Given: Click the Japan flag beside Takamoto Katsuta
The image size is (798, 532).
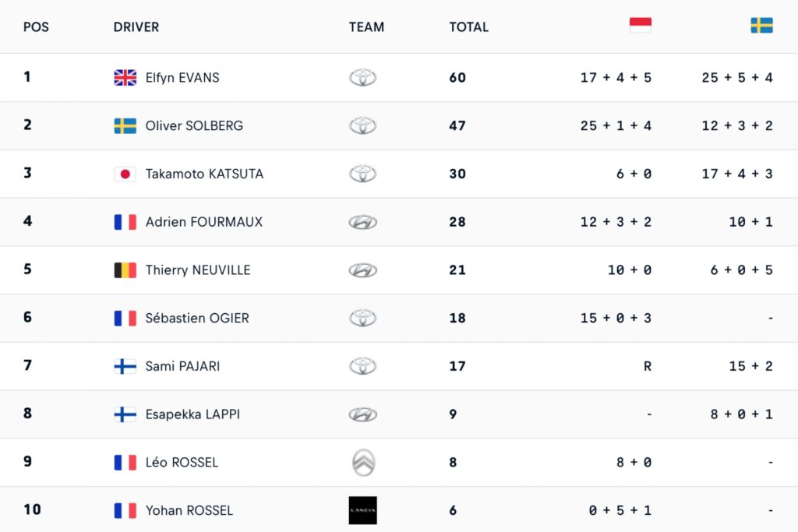Looking at the screenshot, I should [125, 174].
